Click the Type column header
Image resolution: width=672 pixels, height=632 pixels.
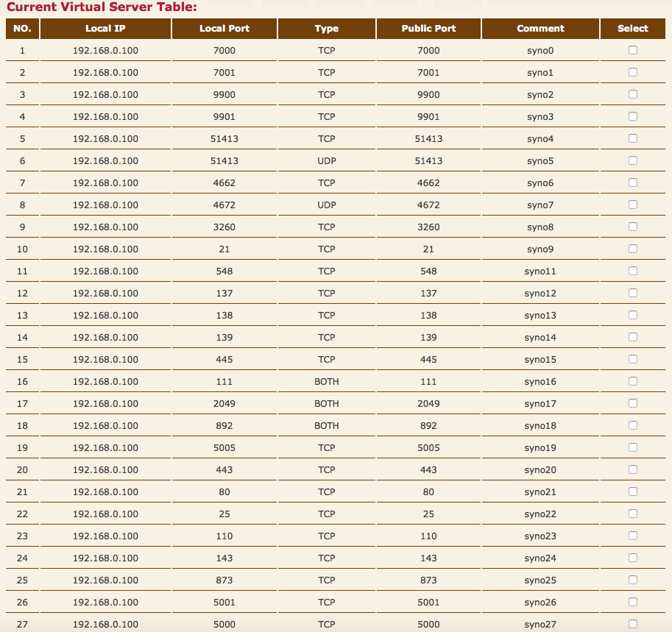tap(327, 29)
